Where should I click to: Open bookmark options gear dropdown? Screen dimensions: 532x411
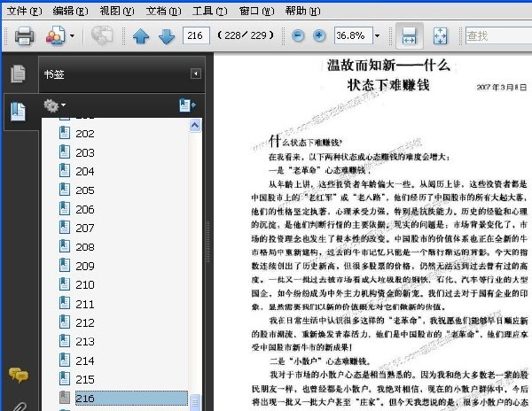pos(54,105)
